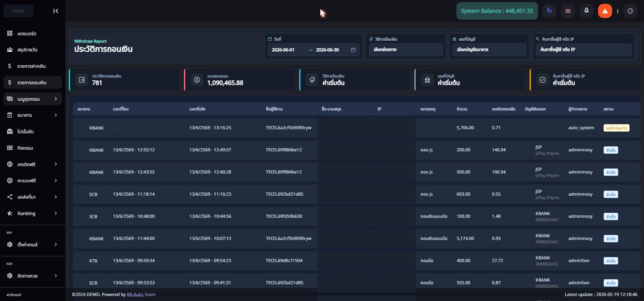Expand the แหล่งที่มา submenu chevron
The height and width of the screenshot is (301, 644).
pyautogui.click(x=56, y=197)
